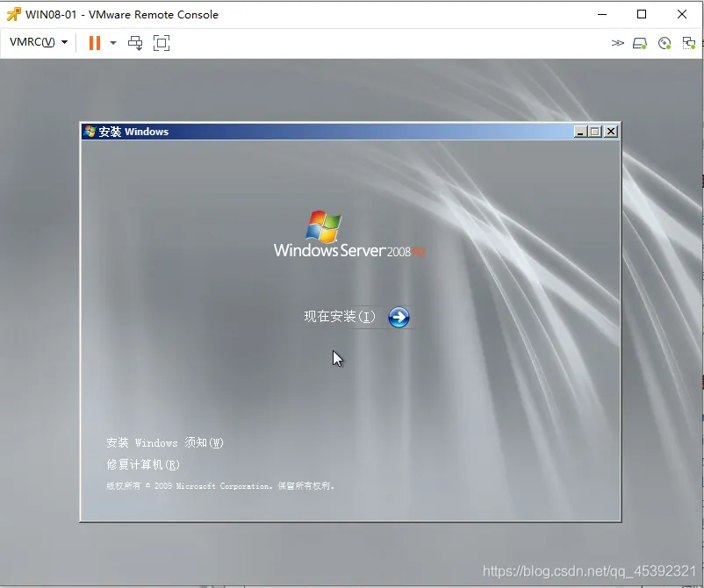
Task: Click the blue arrow to install now
Action: tap(399, 318)
